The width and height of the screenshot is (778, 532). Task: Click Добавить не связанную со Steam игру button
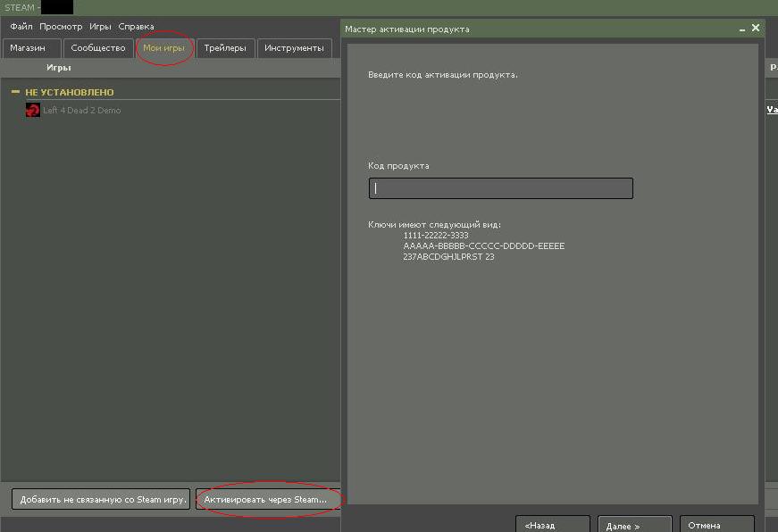pos(101,499)
